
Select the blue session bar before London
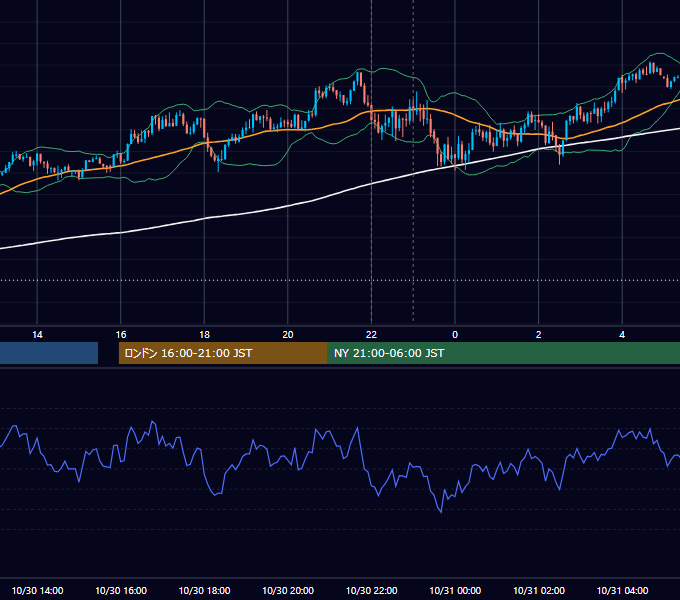(49, 353)
